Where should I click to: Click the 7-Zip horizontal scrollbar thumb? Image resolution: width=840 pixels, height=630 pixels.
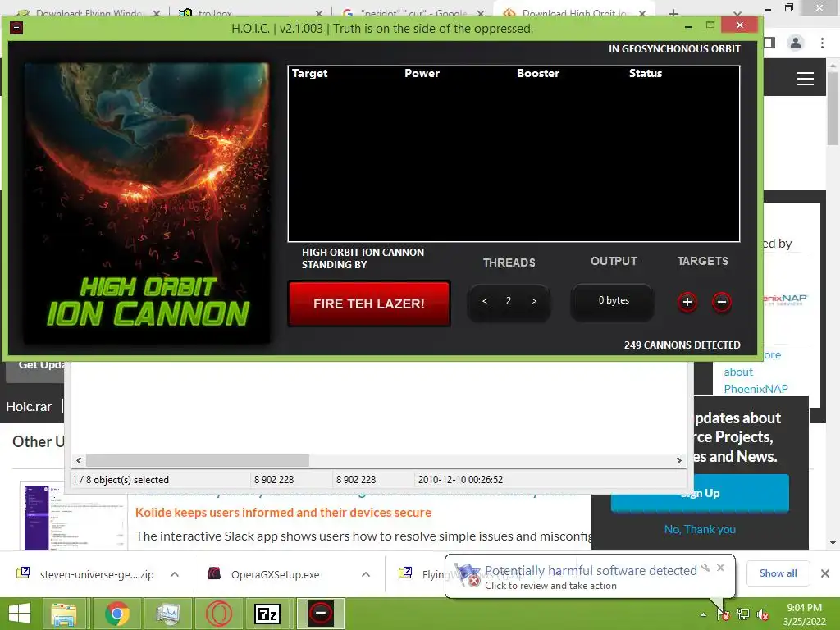(197, 460)
